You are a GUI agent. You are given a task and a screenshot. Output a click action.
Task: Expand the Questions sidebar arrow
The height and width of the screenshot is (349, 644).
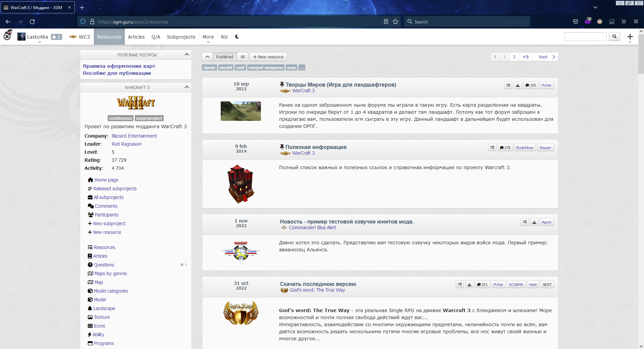pyautogui.click(x=186, y=265)
